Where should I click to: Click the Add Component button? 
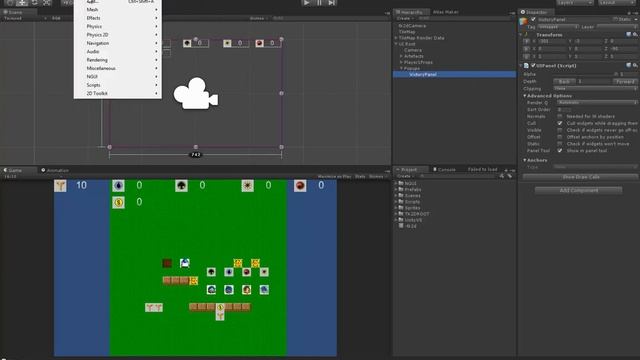pyautogui.click(x=579, y=190)
